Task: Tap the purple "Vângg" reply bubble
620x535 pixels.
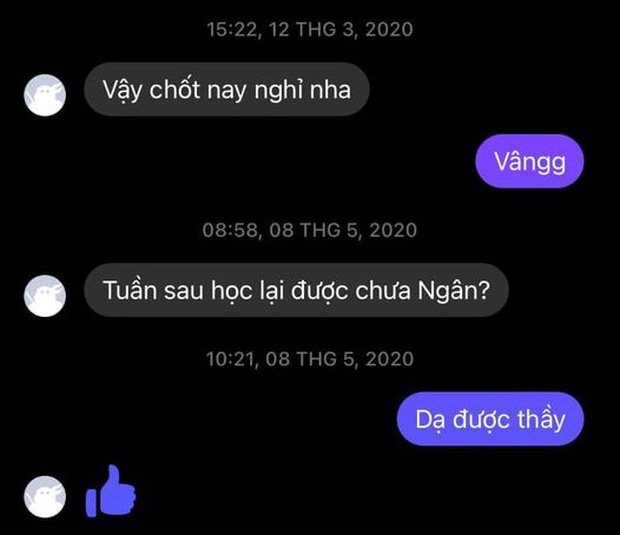Action: pyautogui.click(x=529, y=161)
